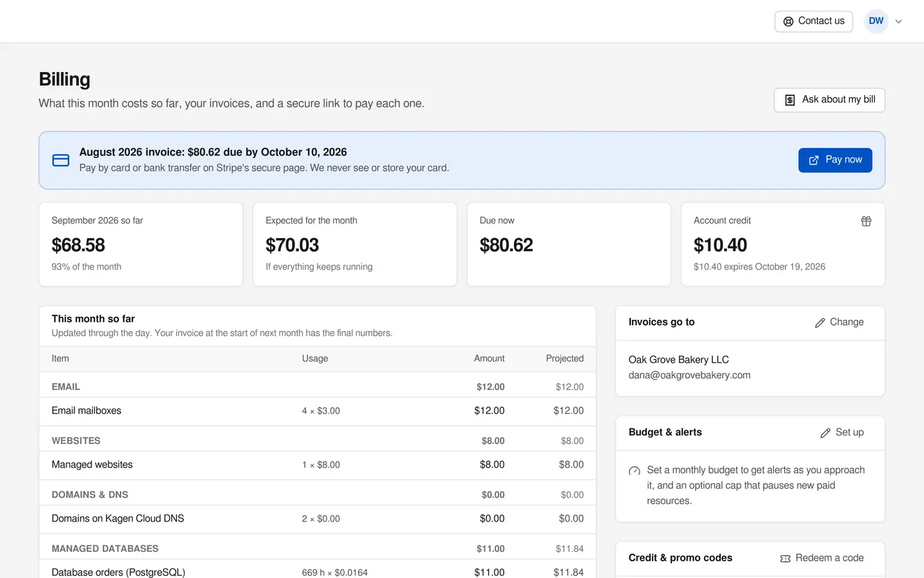
Task: Click the Account credit amount $10.40
Action: pyautogui.click(x=720, y=245)
